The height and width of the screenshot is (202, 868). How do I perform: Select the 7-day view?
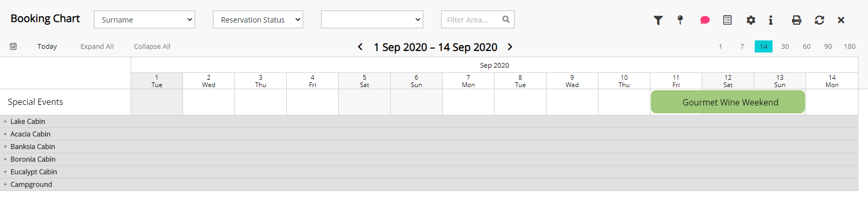coord(742,46)
